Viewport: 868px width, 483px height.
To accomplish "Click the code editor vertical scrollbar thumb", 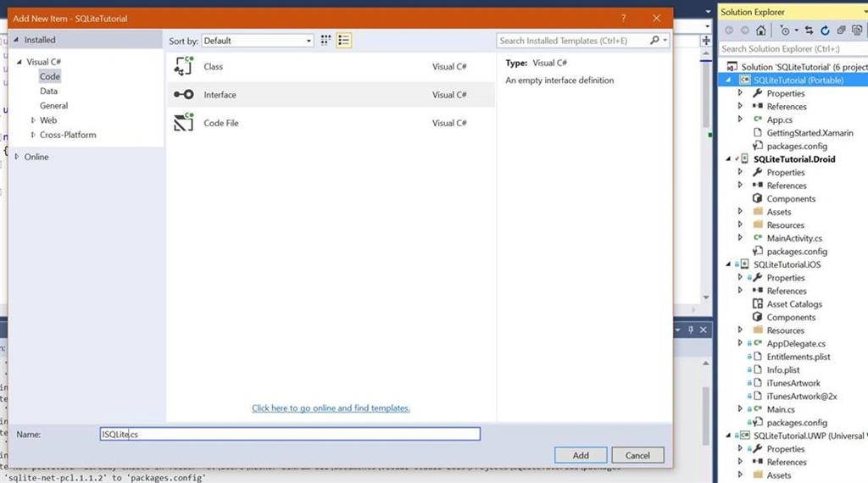I will click(x=706, y=94).
